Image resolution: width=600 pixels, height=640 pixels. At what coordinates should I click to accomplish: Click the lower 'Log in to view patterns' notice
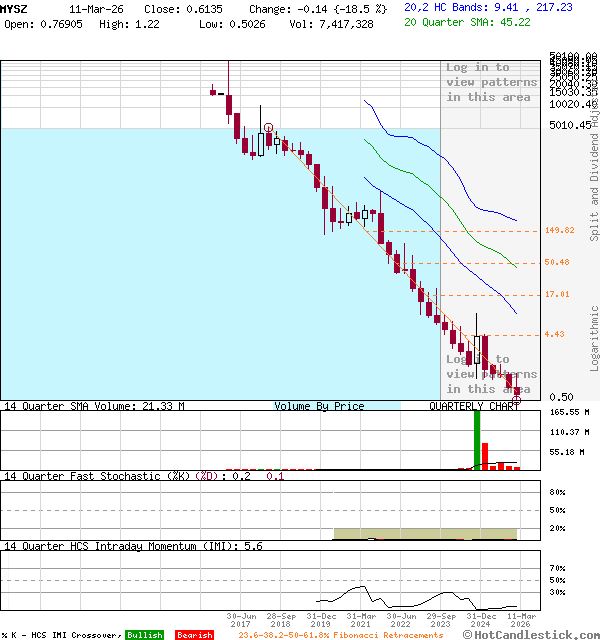[x=491, y=374]
